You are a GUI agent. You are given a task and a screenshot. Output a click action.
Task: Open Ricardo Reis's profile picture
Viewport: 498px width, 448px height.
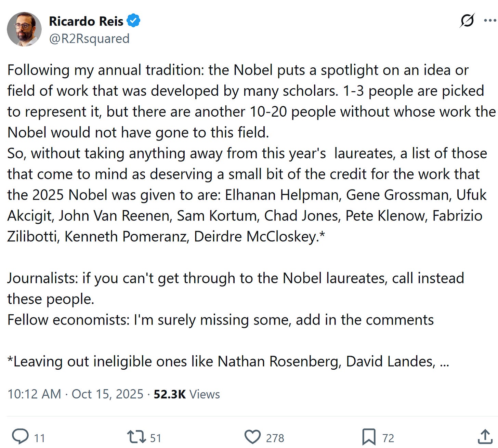[24, 29]
